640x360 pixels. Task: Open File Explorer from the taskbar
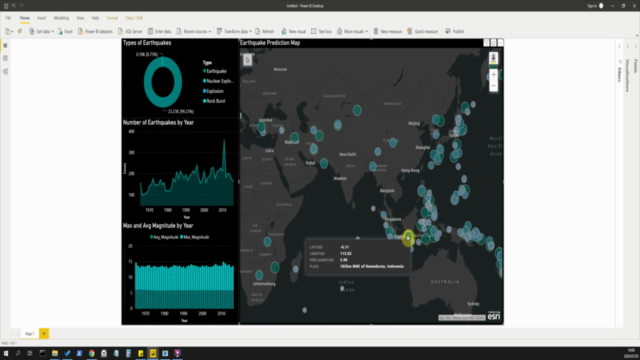[x=55, y=353]
